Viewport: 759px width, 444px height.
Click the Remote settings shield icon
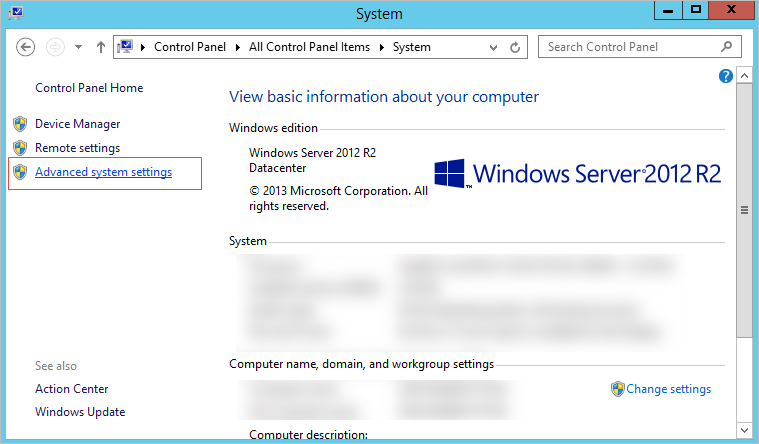click(19, 148)
